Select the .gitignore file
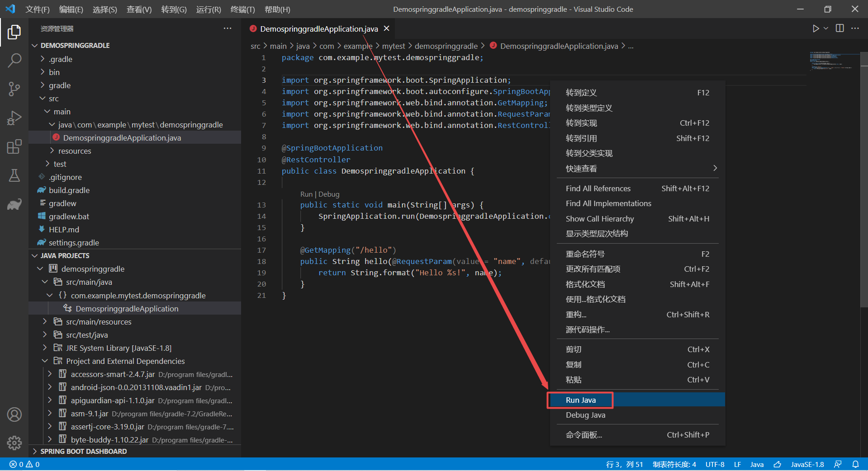 point(135,177)
